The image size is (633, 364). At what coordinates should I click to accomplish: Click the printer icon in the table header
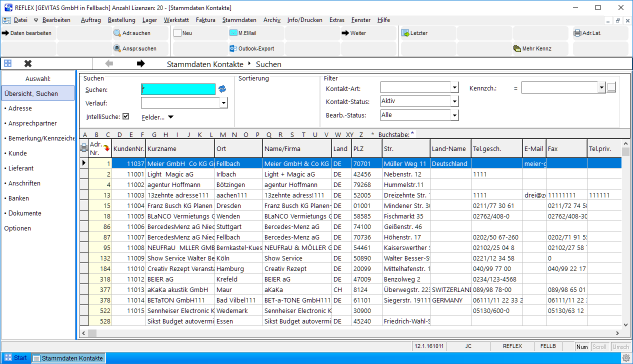tap(84, 147)
